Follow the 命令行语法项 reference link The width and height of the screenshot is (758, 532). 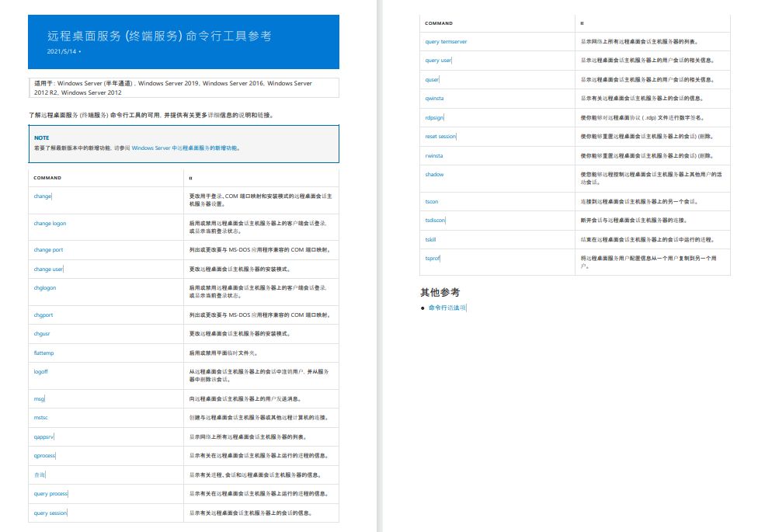[447, 308]
